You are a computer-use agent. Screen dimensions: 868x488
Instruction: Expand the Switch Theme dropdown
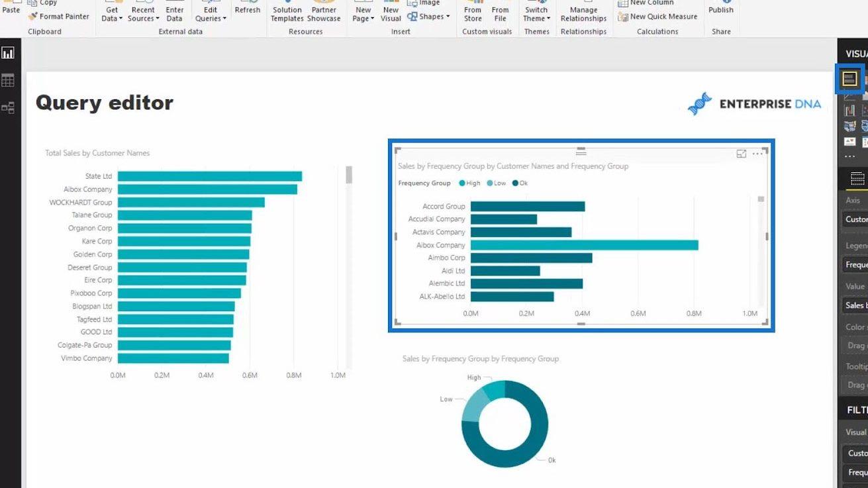(x=536, y=10)
